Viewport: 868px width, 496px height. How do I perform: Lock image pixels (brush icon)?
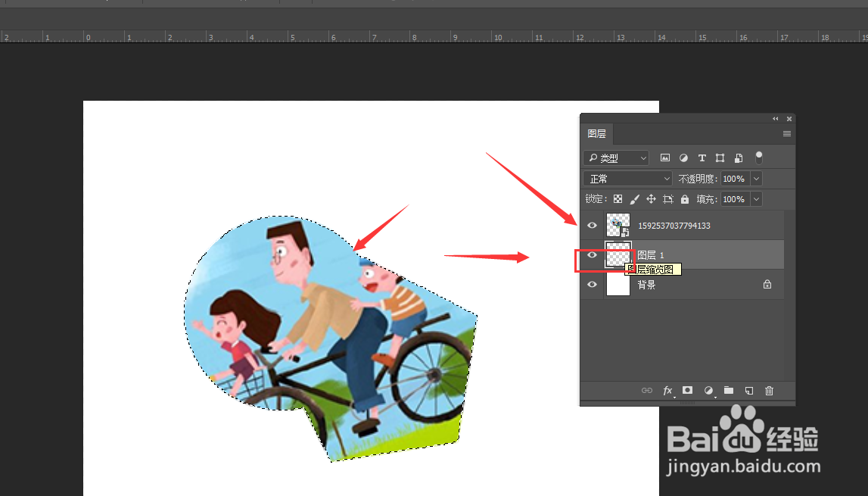[x=634, y=199]
